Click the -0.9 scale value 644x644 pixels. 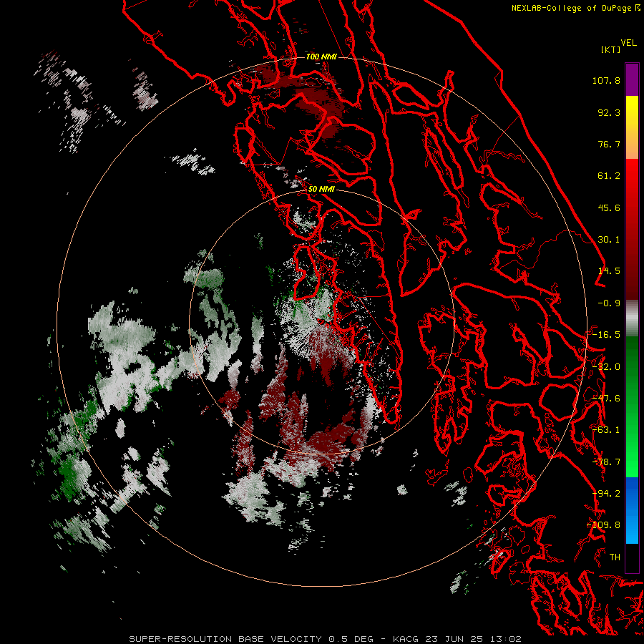[609, 303]
